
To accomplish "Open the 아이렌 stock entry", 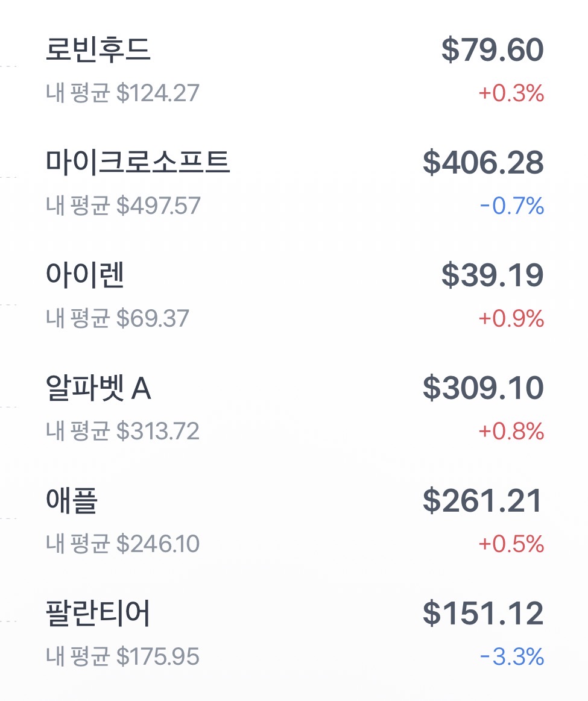I will (x=85, y=275).
